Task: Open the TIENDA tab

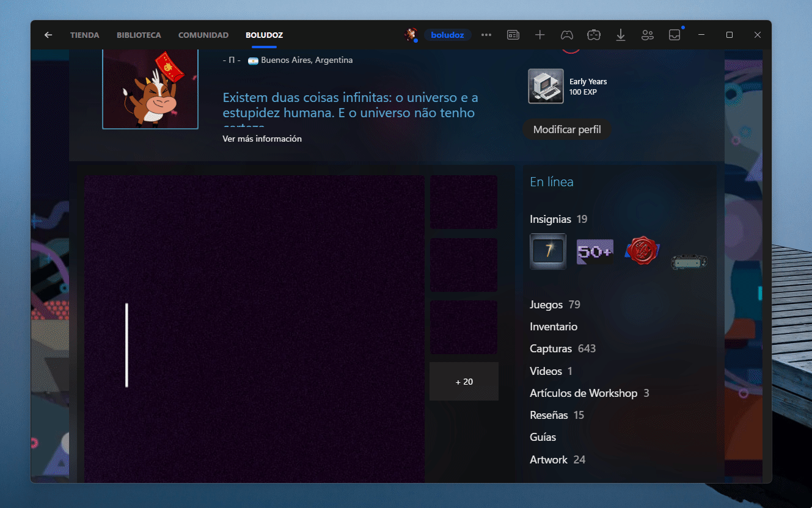Action: pyautogui.click(x=85, y=35)
